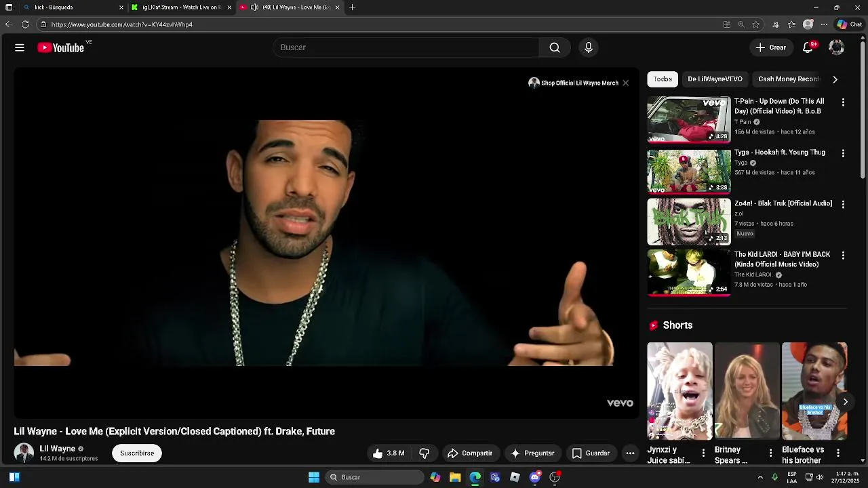Open options menu for T-Pain video
Screen dimensions: 868x488
pyautogui.click(x=843, y=102)
